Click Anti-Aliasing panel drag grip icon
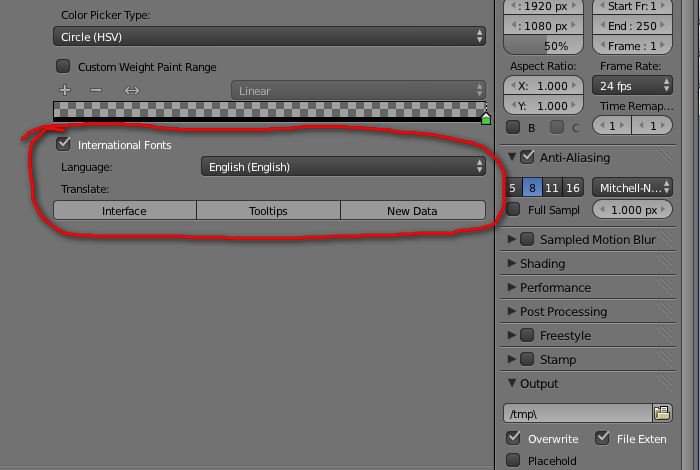The height and width of the screenshot is (470, 700). 665,157
